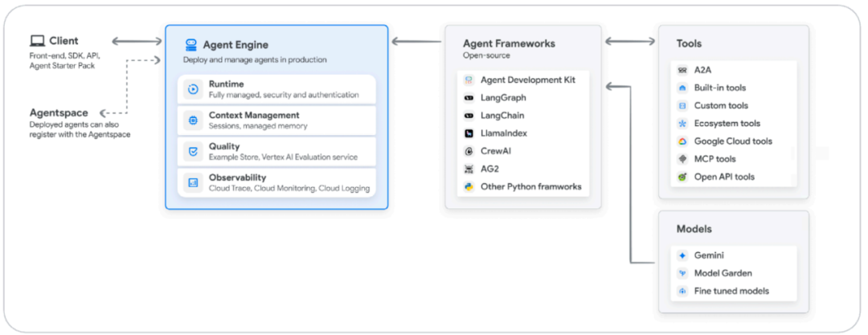
Task: Select the Context Management label
Action: (x=254, y=115)
